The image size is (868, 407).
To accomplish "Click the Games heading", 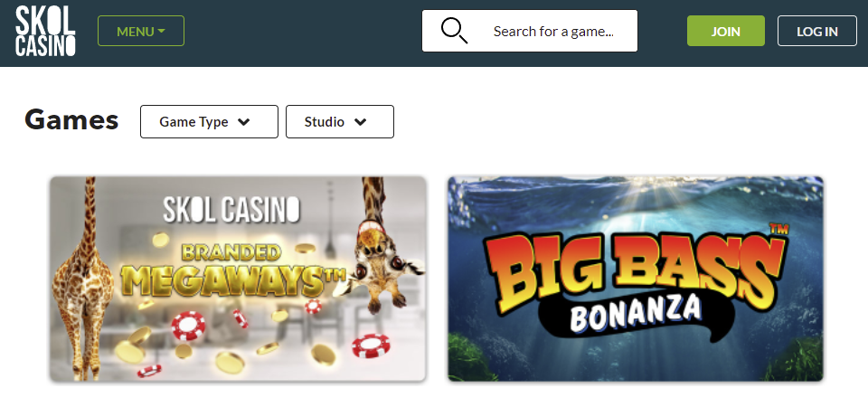I will click(x=71, y=120).
